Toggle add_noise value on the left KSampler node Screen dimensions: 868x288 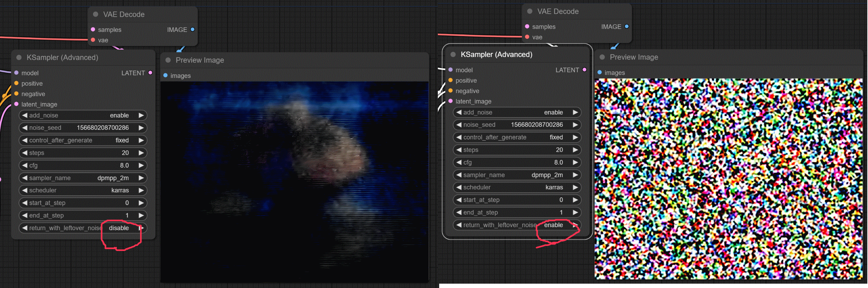pos(83,115)
